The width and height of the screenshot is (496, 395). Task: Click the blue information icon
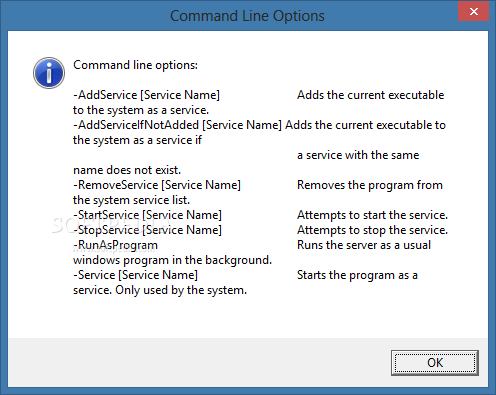49,73
